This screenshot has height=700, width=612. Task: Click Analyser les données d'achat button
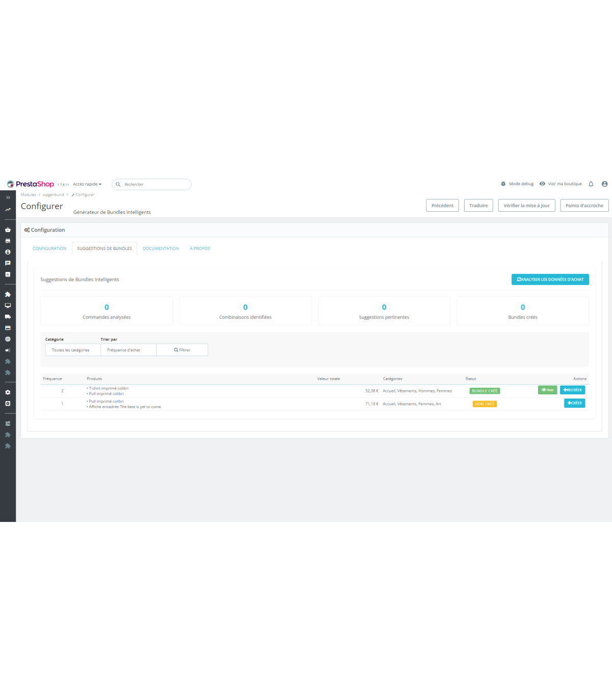click(x=550, y=280)
